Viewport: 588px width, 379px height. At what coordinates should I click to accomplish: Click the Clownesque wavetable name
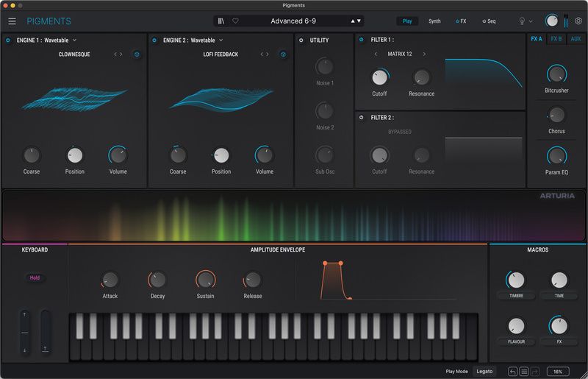coord(74,54)
